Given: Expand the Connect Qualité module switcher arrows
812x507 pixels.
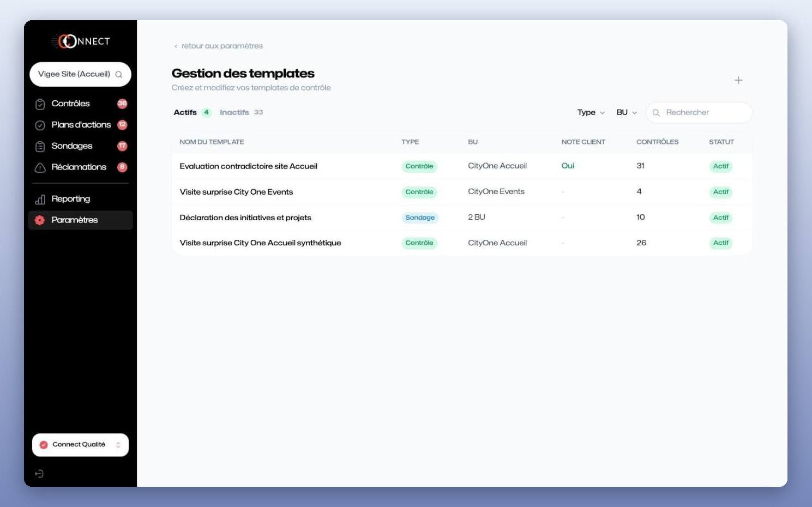Looking at the screenshot, I should [x=118, y=445].
